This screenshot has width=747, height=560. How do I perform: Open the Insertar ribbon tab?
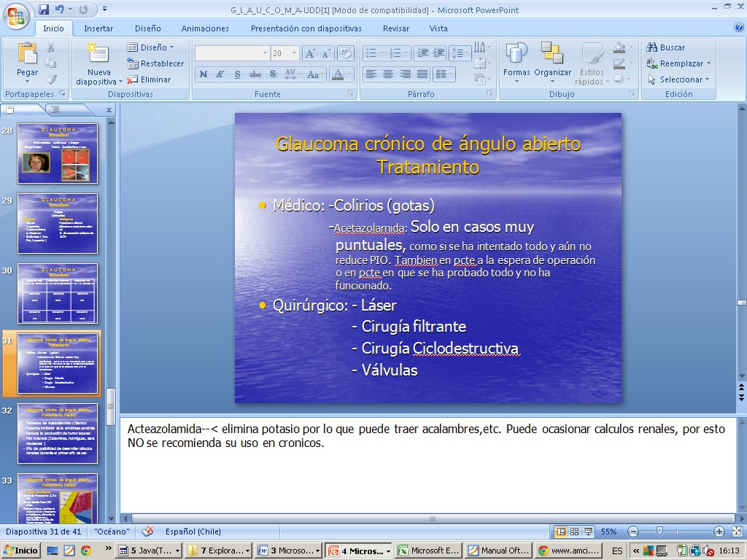point(98,28)
